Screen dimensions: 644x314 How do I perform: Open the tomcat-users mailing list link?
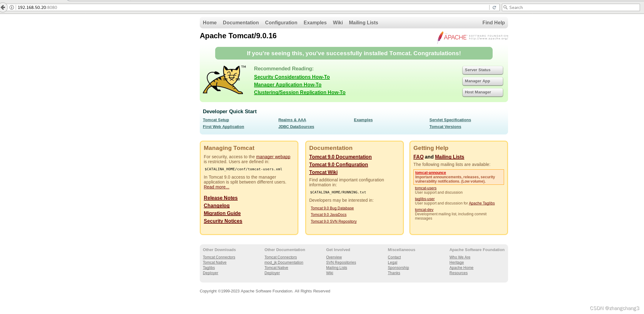[x=426, y=188]
